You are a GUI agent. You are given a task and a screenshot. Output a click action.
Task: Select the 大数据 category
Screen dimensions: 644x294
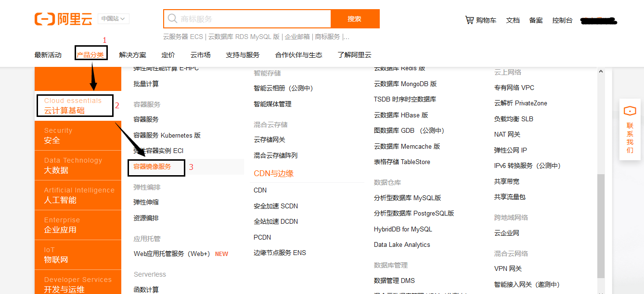(78, 166)
